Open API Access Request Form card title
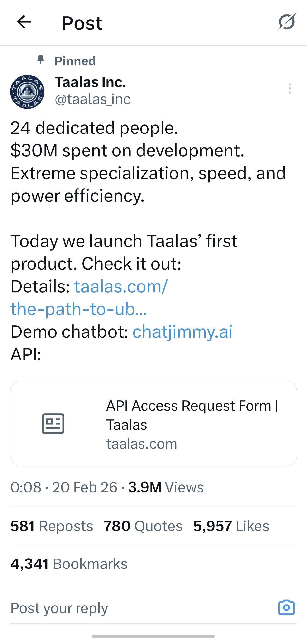 coord(192,415)
